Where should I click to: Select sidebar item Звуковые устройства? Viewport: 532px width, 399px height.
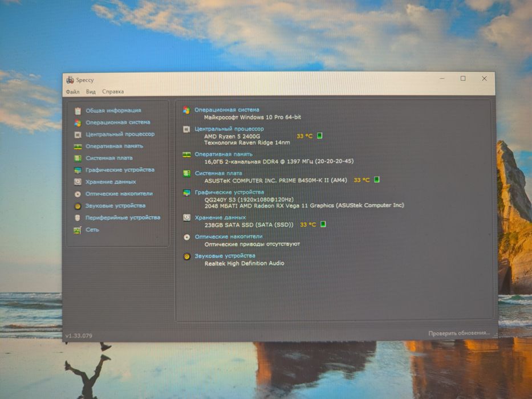coord(115,206)
